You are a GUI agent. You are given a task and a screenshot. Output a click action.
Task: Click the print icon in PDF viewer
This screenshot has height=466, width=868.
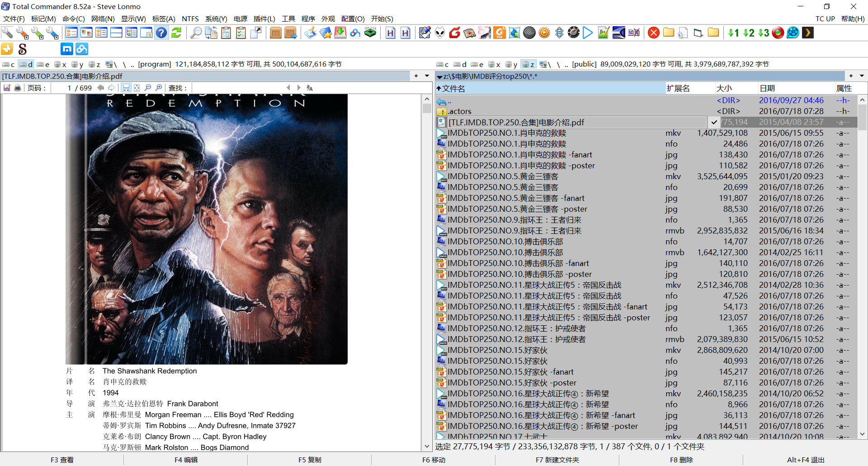[18, 88]
